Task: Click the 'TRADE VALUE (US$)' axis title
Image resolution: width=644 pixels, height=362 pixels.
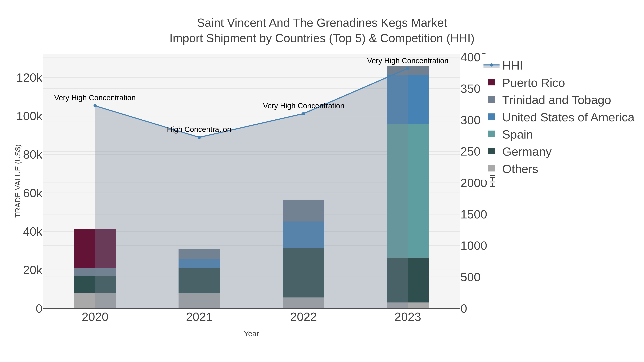Action: (18, 181)
